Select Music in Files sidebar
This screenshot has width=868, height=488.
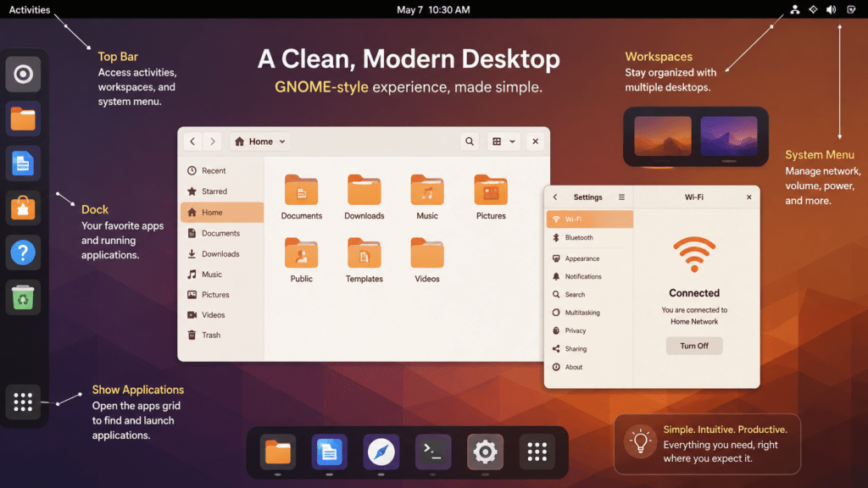coord(221,274)
